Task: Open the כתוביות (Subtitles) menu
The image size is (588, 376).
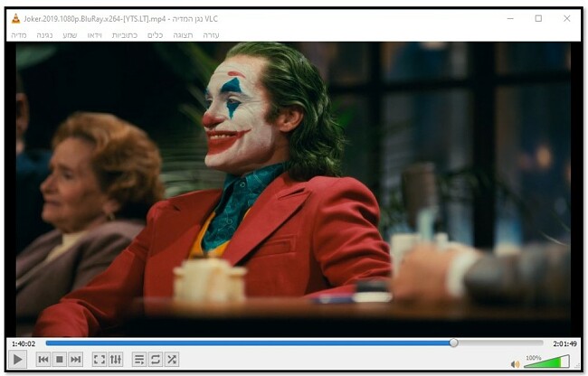Action: [125, 35]
